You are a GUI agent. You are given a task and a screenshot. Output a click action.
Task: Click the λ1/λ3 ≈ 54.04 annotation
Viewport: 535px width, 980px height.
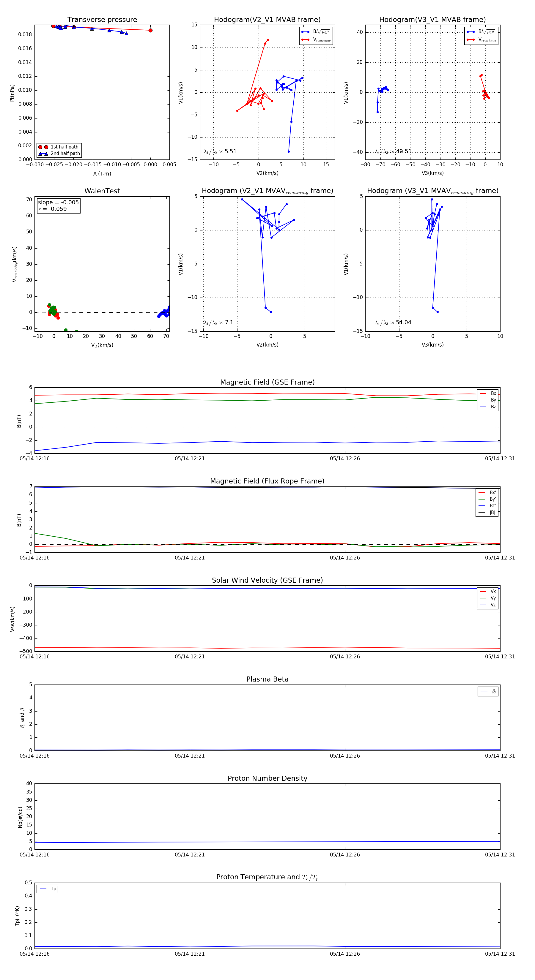click(x=393, y=323)
